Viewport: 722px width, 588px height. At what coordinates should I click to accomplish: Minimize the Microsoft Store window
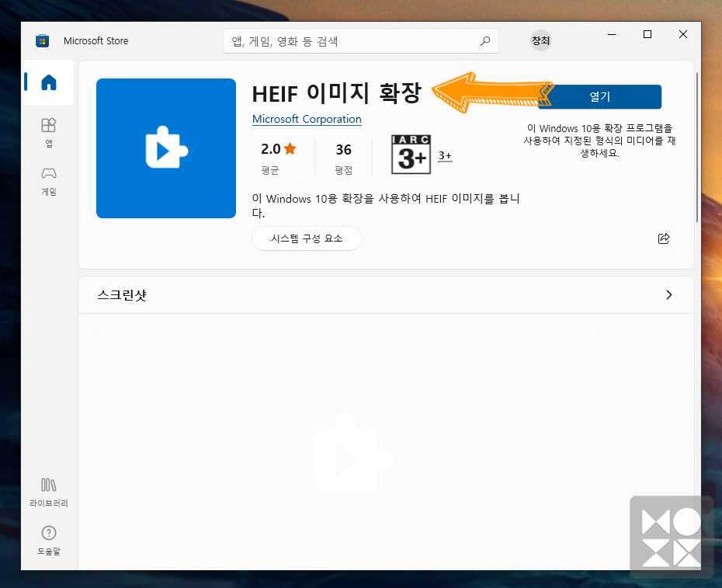[x=612, y=34]
